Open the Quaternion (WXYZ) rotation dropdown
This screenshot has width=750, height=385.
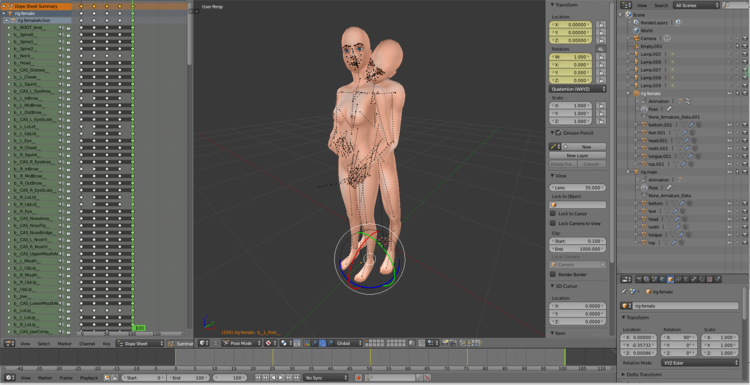tap(578, 89)
